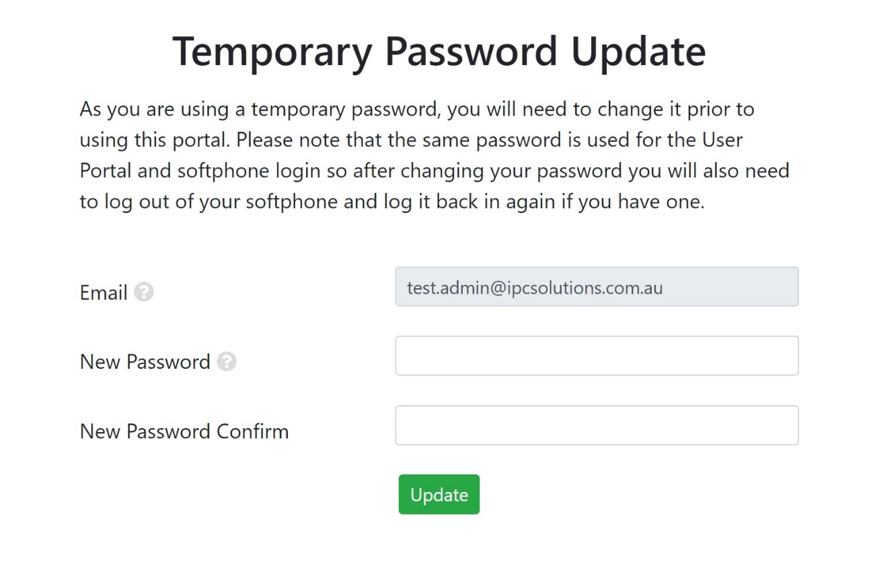Click the New Password label text

145,362
